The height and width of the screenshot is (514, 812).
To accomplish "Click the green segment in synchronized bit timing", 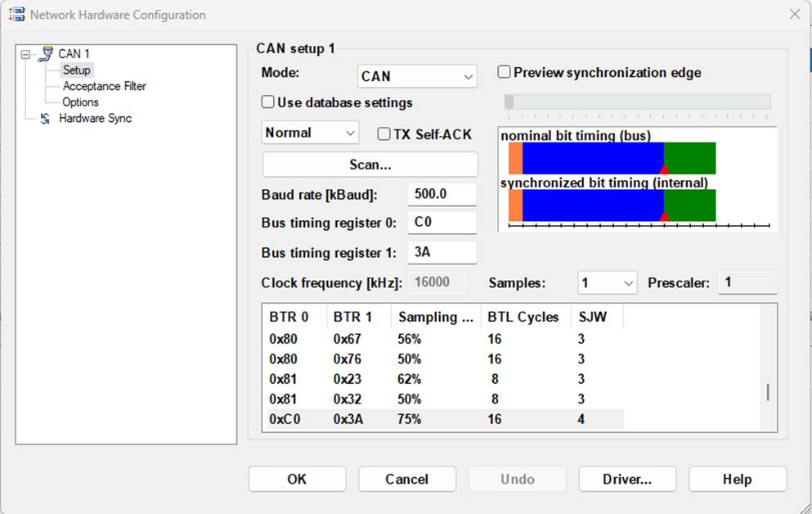I will tap(690, 205).
